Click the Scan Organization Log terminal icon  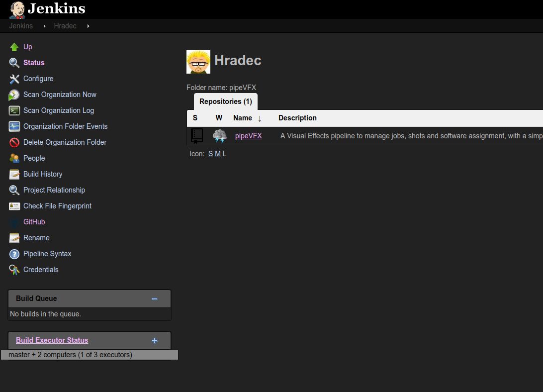point(14,110)
